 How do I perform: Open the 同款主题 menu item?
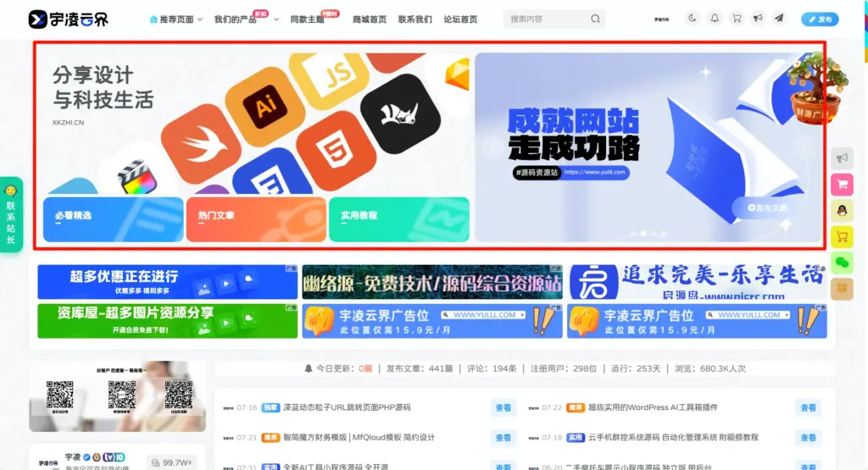(x=307, y=19)
